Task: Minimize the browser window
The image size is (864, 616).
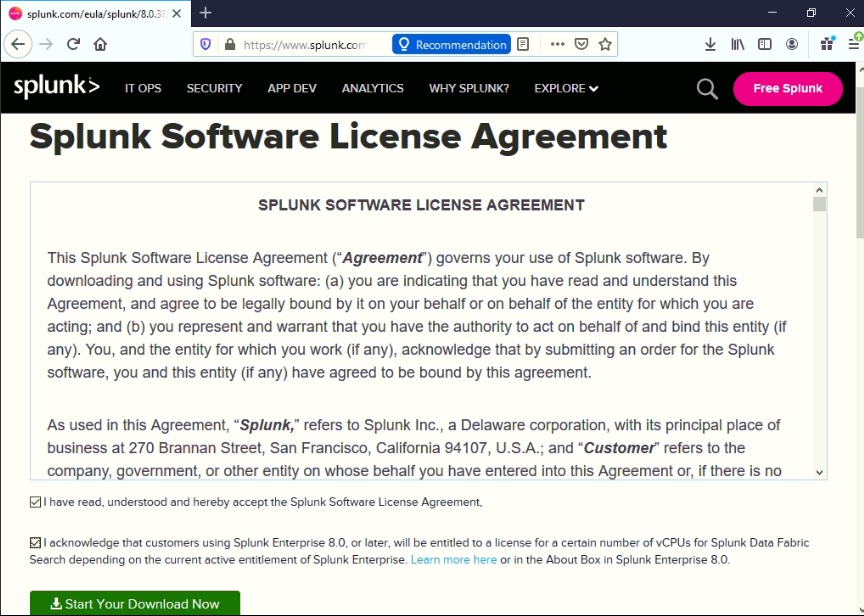Action: tap(772, 13)
